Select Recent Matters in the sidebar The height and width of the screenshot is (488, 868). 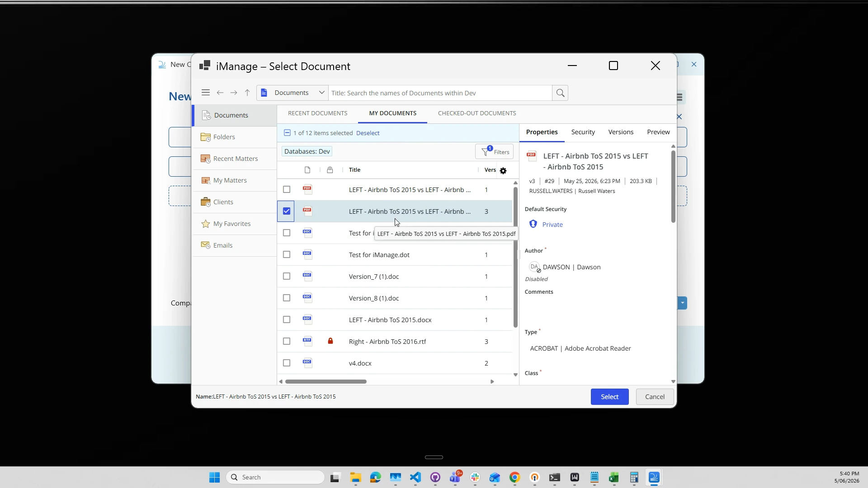click(235, 159)
